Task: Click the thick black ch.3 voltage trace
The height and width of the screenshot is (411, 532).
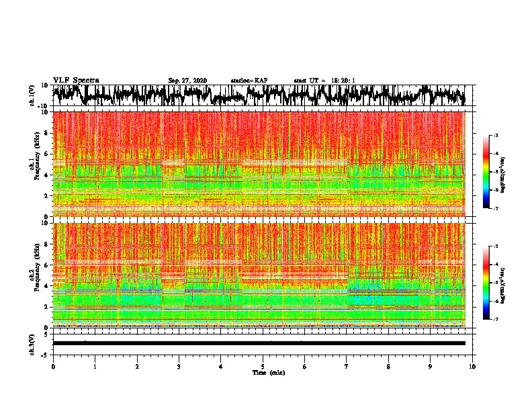Action: 259,343
